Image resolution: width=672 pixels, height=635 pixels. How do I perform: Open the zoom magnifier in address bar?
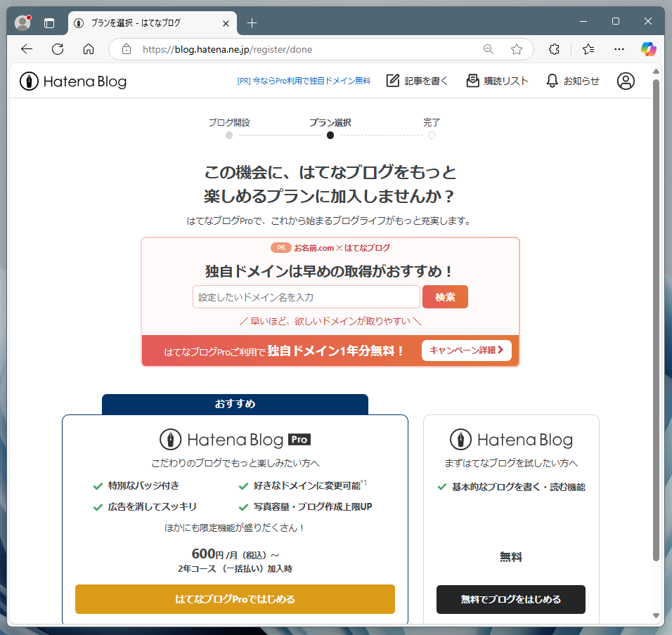(x=488, y=49)
